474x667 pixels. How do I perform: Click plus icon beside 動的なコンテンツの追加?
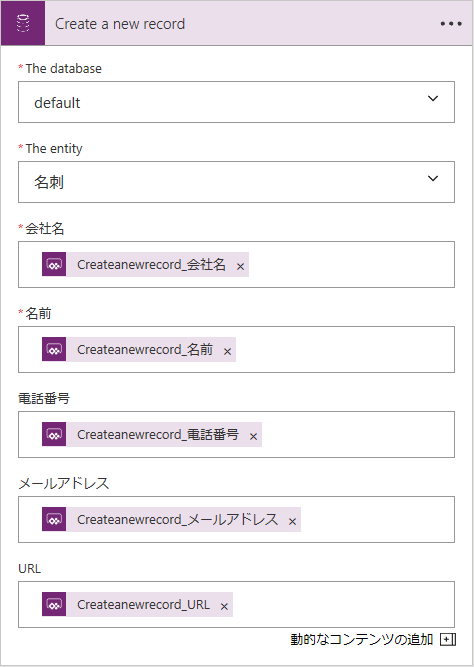[x=448, y=639]
